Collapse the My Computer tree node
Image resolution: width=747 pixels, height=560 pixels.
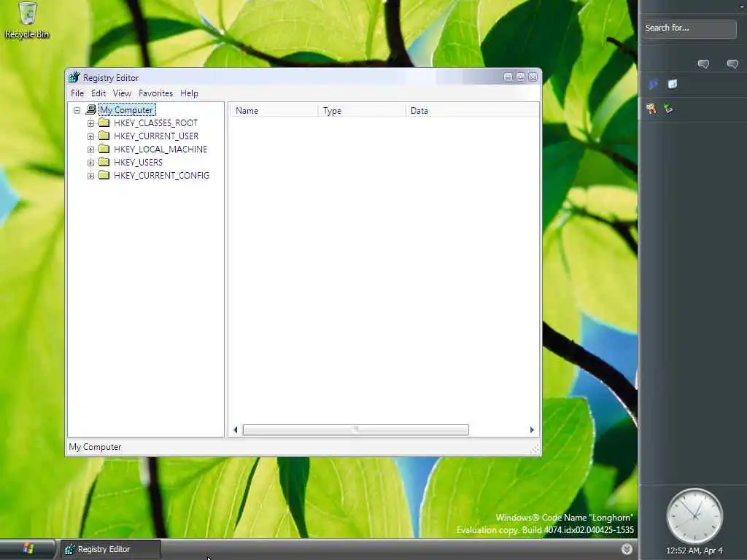click(x=77, y=111)
